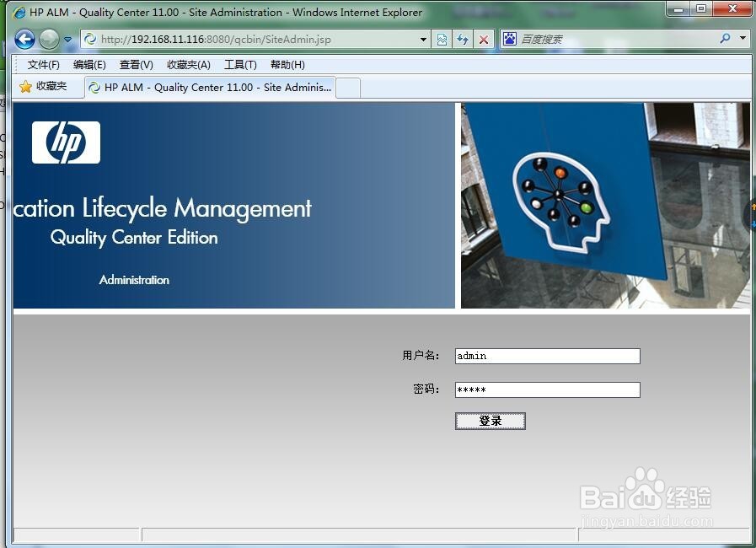Click the compatibility view icon
The image size is (756, 548).
pyautogui.click(x=442, y=40)
